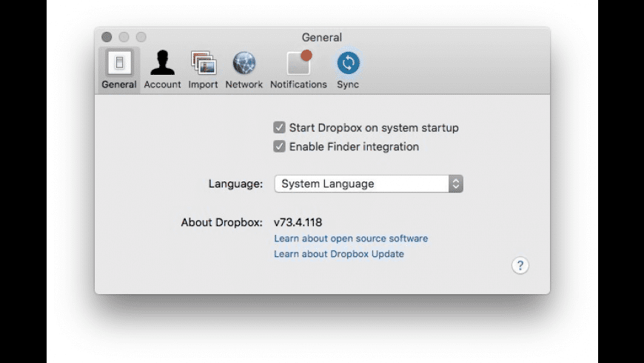Click the Language label
The height and width of the screenshot is (363, 644).
click(235, 184)
